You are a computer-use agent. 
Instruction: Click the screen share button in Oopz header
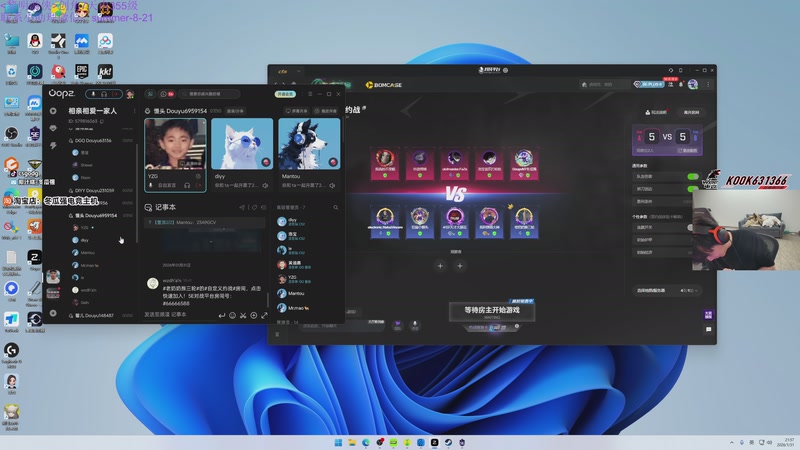click(x=296, y=111)
